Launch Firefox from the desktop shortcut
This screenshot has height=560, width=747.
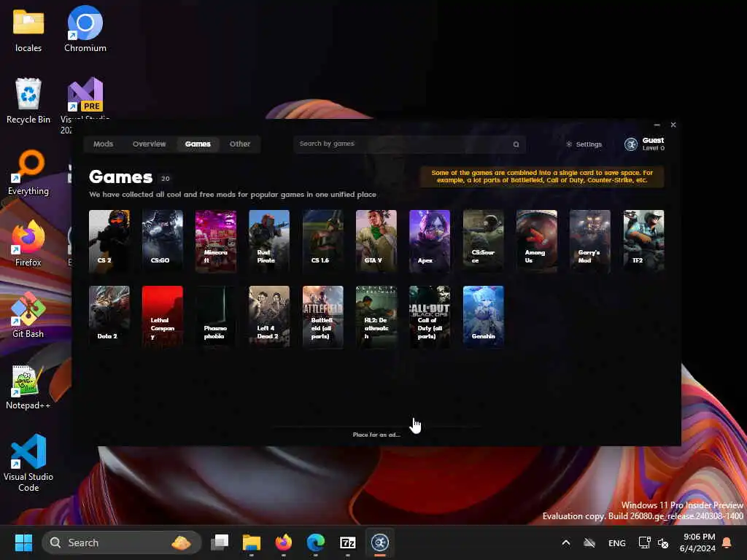point(28,244)
